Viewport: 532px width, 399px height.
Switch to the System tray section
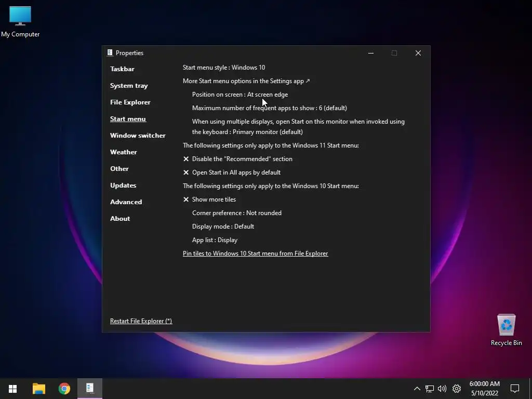click(x=129, y=86)
